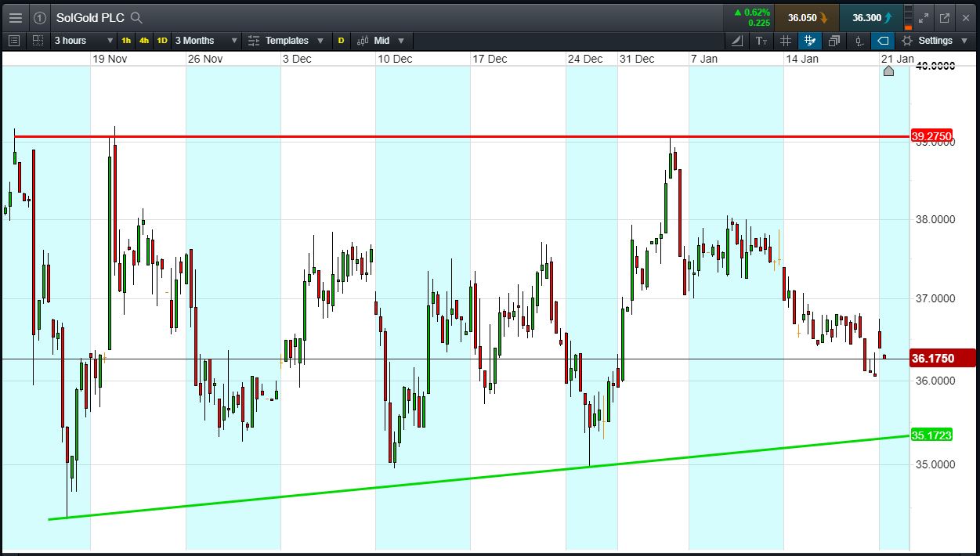Click the sell price 36.050 button

(x=807, y=17)
